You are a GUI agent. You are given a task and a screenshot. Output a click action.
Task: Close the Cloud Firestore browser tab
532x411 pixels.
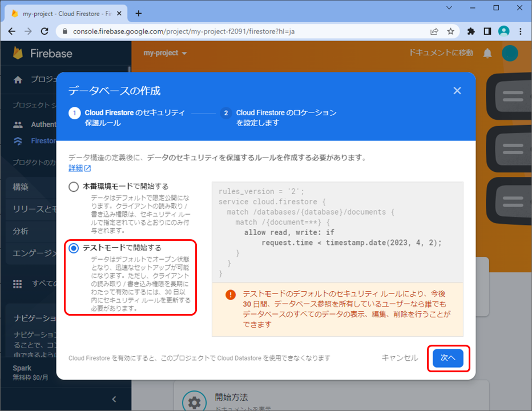(x=119, y=13)
